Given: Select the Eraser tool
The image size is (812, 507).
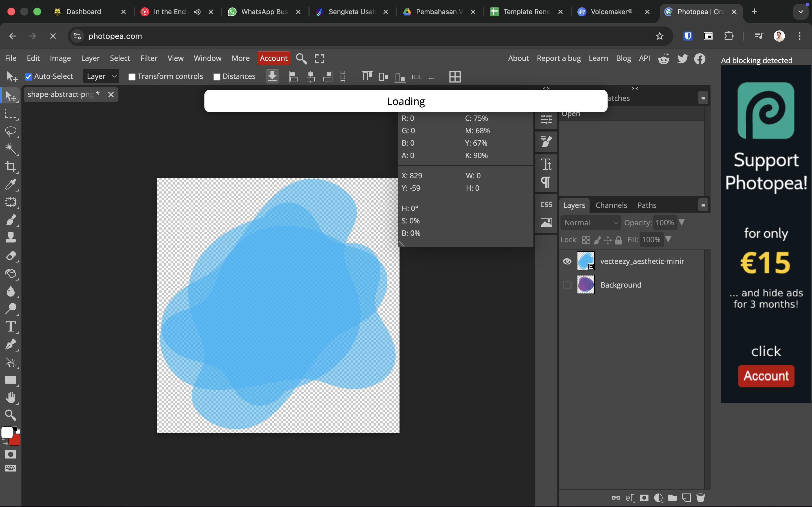Looking at the screenshot, I should click(x=11, y=256).
